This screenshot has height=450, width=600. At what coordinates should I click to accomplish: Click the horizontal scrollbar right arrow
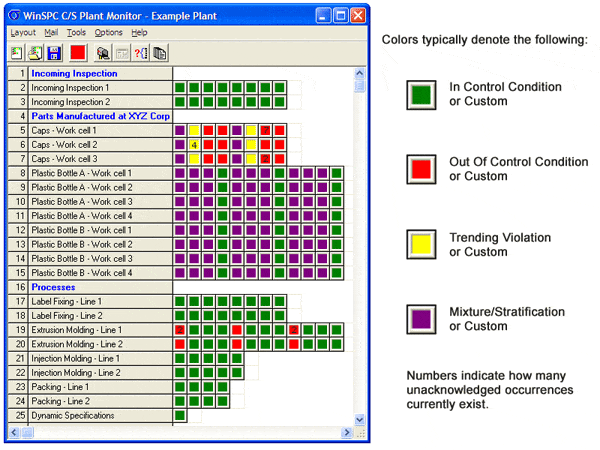click(x=346, y=432)
